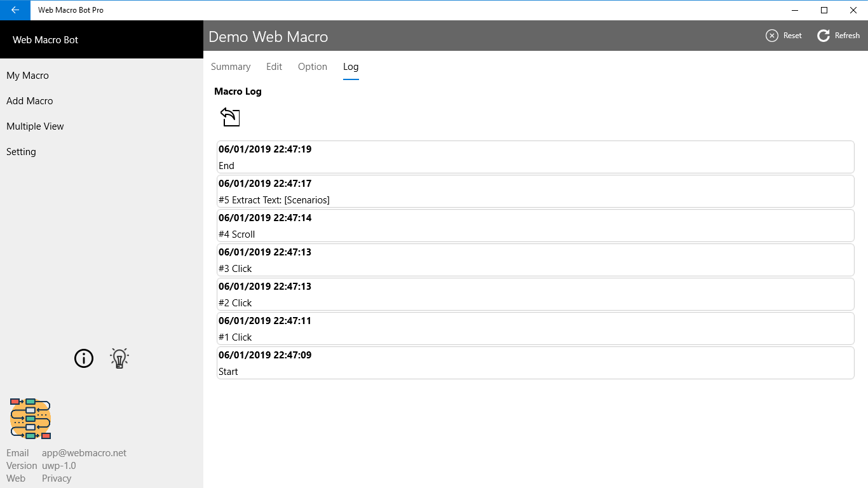Open the Edit tab
This screenshot has height=488, width=868.
coord(274,66)
